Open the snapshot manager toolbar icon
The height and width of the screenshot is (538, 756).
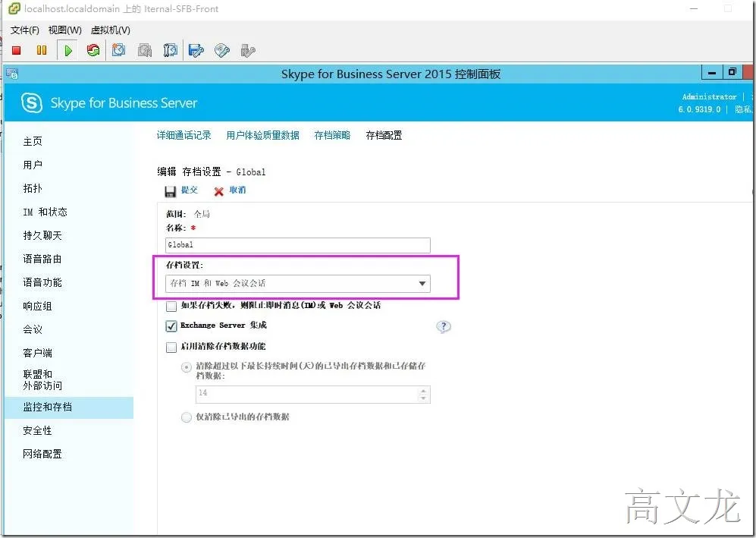(x=170, y=50)
